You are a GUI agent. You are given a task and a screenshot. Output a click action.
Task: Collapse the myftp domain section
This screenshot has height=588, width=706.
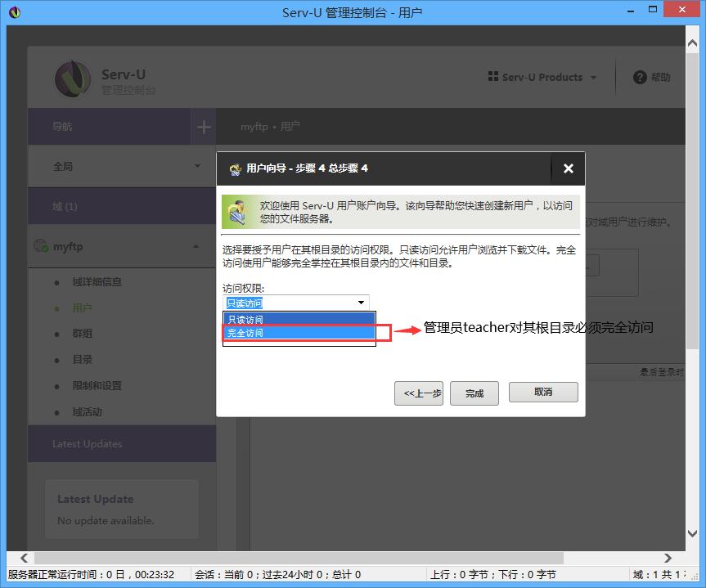click(x=196, y=246)
